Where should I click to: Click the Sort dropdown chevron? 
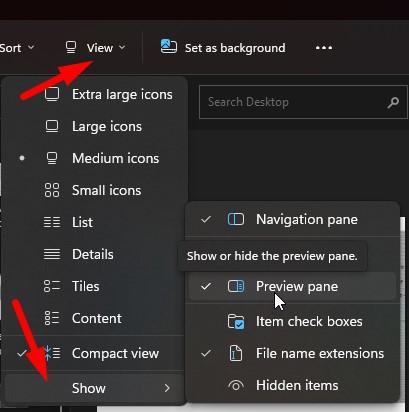[x=31, y=48]
